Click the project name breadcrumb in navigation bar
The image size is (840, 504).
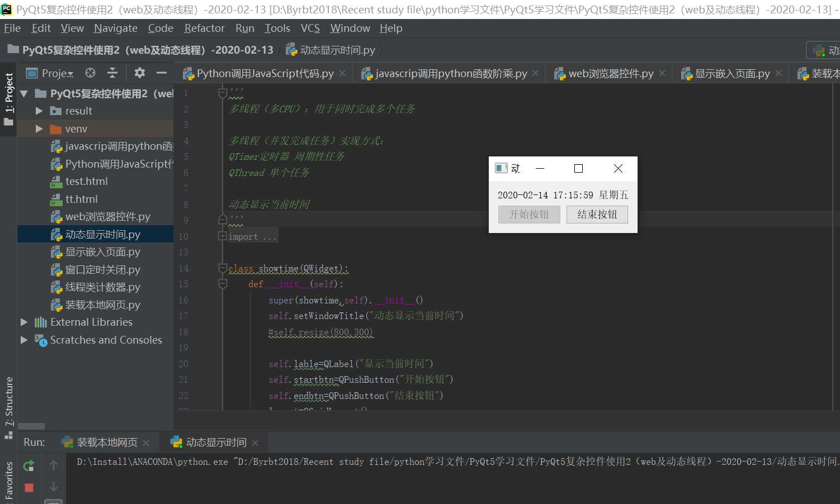tap(140, 50)
